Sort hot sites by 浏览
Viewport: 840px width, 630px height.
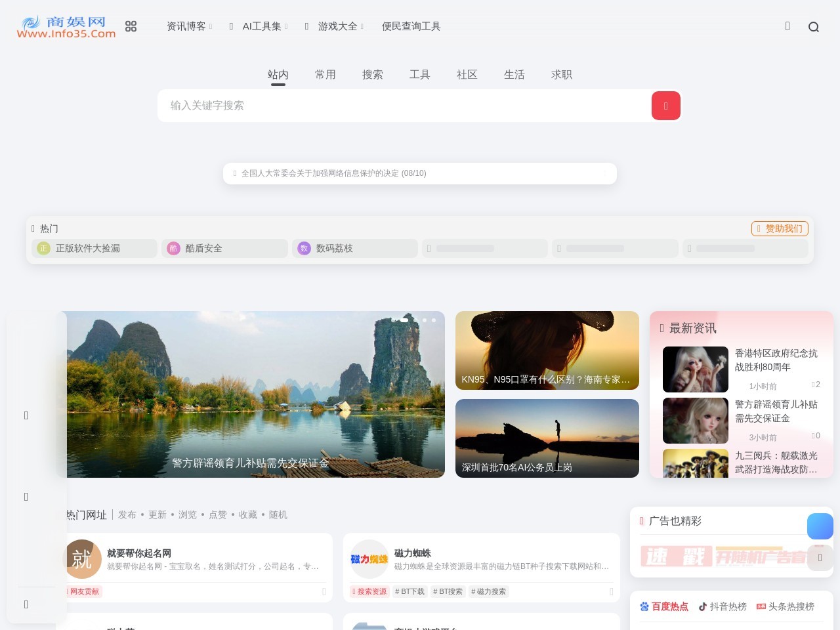pos(188,515)
